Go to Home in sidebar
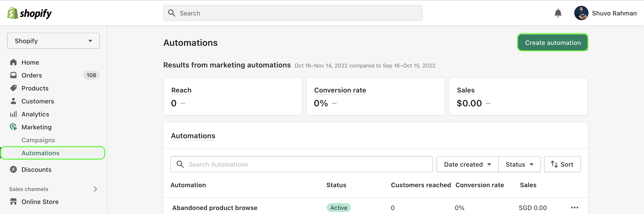This screenshot has width=644, height=214. pos(30,62)
